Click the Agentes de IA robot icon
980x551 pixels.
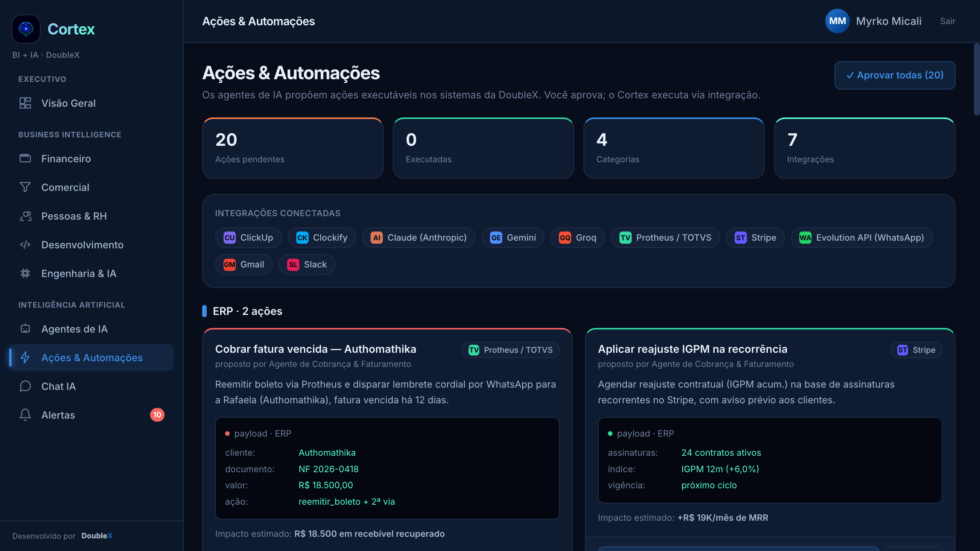tap(25, 329)
